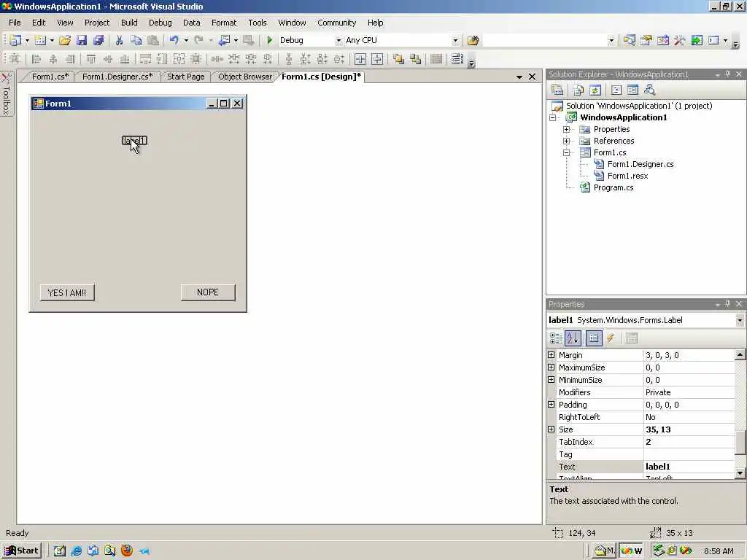
Task: Click the Align Lefts layout icon
Action: click(x=36, y=59)
